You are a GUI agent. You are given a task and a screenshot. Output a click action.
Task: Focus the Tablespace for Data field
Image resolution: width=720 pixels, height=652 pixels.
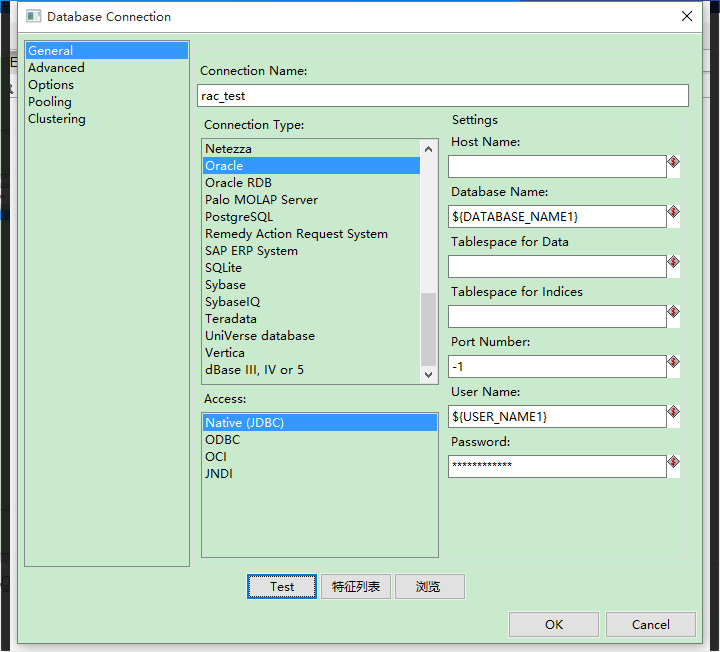click(x=557, y=266)
